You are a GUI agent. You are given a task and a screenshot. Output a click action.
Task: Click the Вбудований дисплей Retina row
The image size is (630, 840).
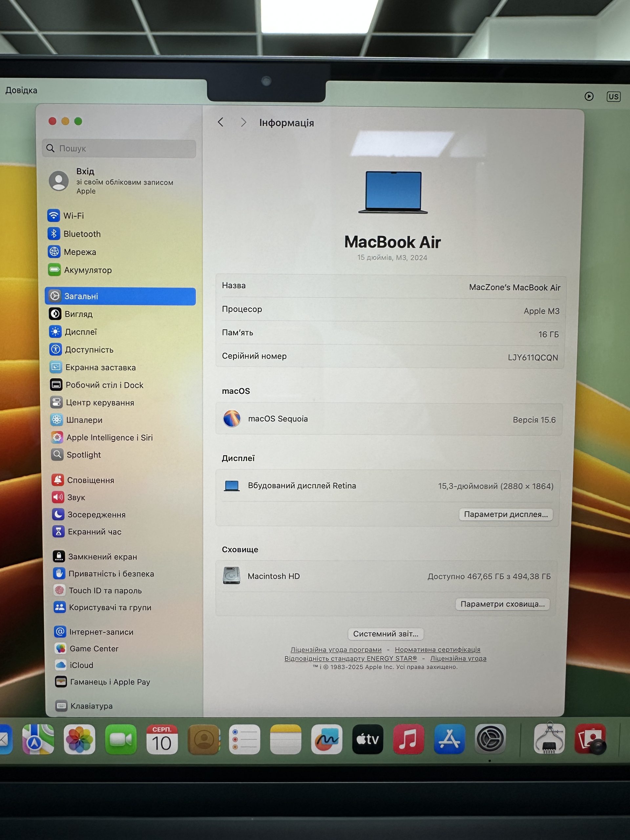388,486
